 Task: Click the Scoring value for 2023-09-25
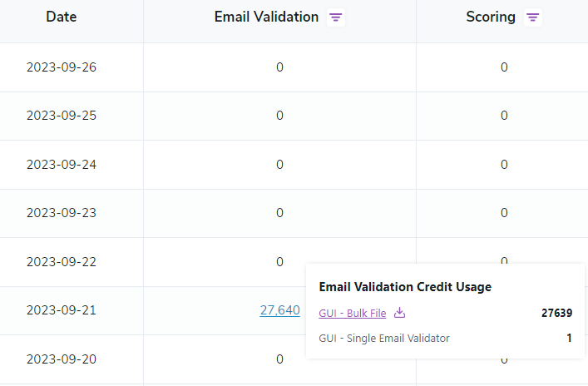(504, 116)
